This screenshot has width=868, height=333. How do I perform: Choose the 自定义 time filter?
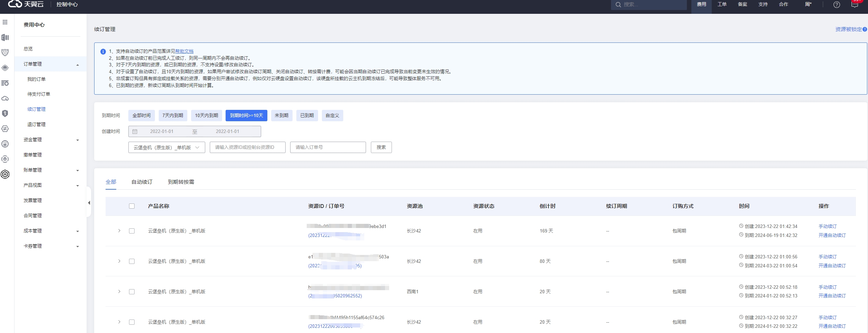point(333,116)
